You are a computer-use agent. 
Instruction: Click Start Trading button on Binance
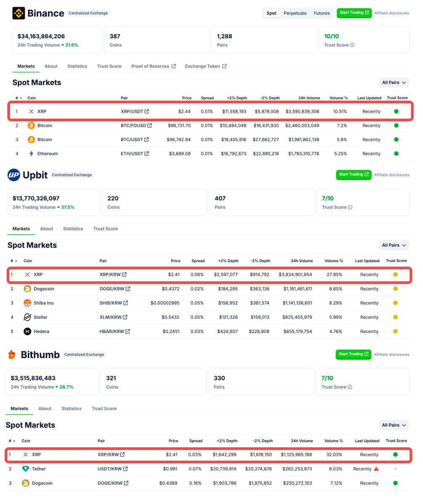tap(354, 13)
